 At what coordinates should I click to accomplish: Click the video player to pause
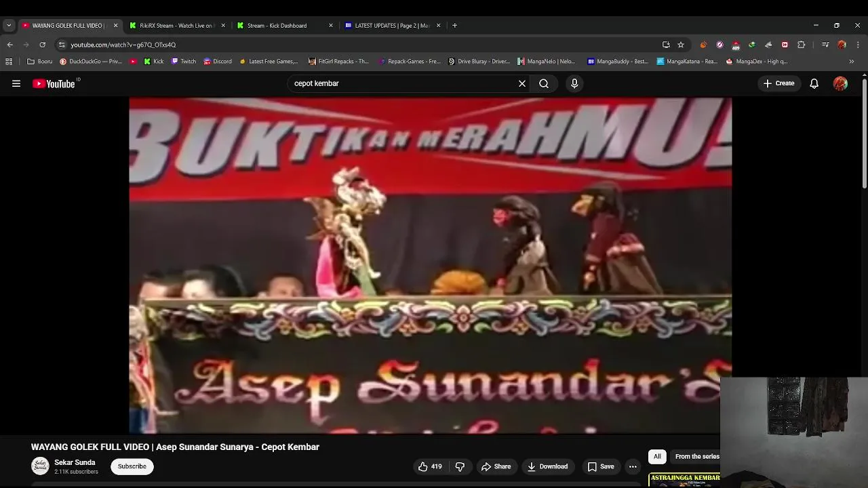pos(430,265)
